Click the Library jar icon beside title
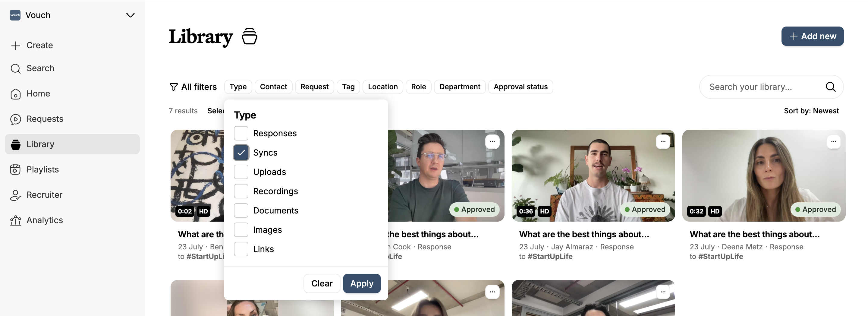The height and width of the screenshot is (316, 868). click(249, 36)
